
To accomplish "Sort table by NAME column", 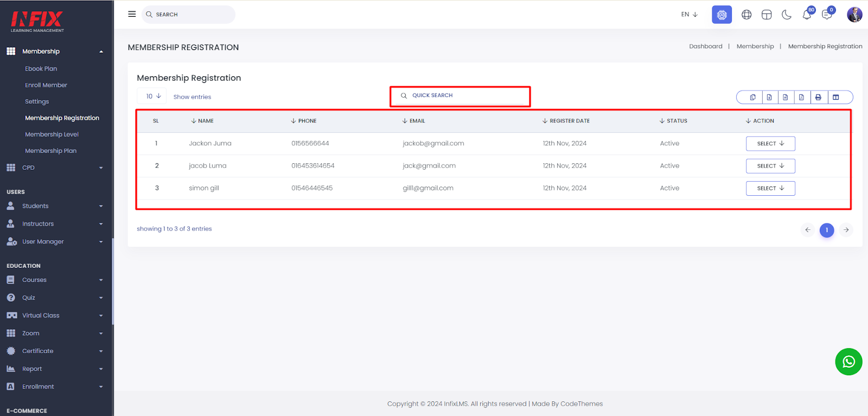I will (x=202, y=121).
